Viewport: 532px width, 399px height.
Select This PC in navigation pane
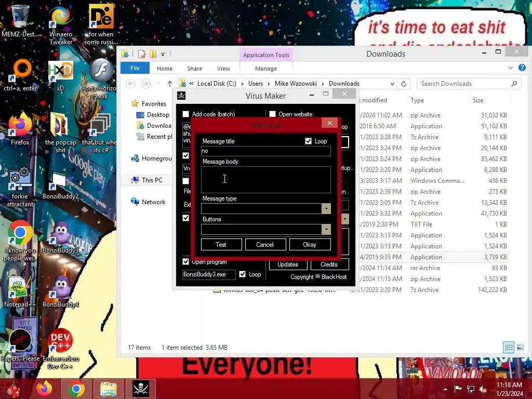(x=147, y=180)
